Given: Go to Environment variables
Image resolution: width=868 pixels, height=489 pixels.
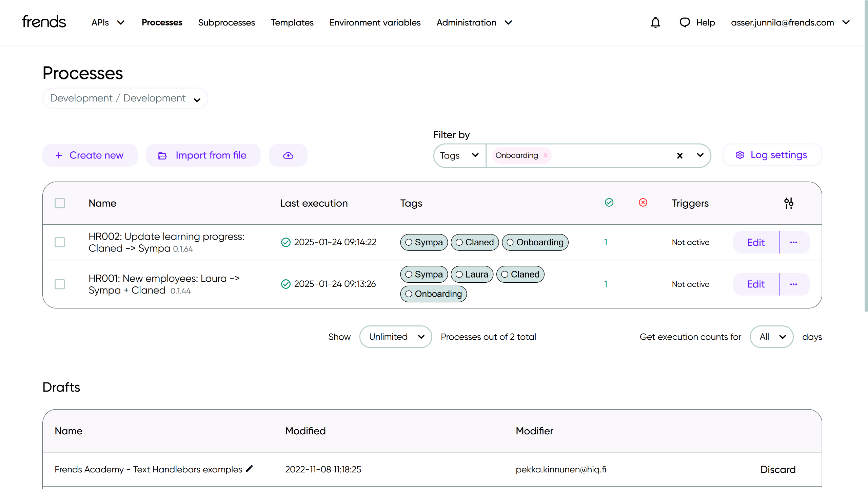Looking at the screenshot, I should click(375, 22).
